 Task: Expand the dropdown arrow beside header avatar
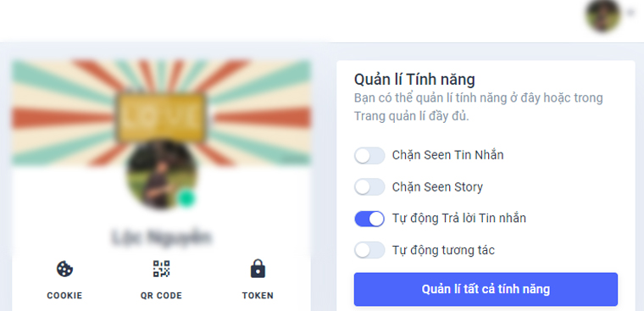(x=630, y=14)
